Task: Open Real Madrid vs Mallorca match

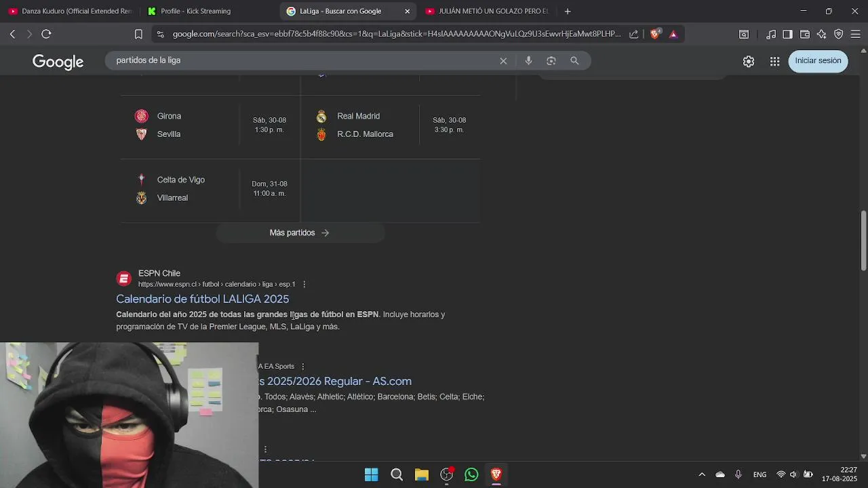Action: click(391, 125)
